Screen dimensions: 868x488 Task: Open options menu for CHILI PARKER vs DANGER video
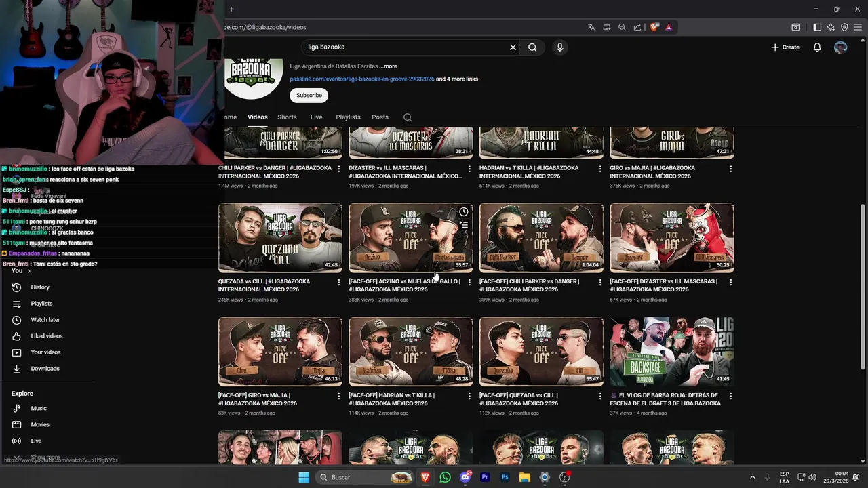point(339,169)
